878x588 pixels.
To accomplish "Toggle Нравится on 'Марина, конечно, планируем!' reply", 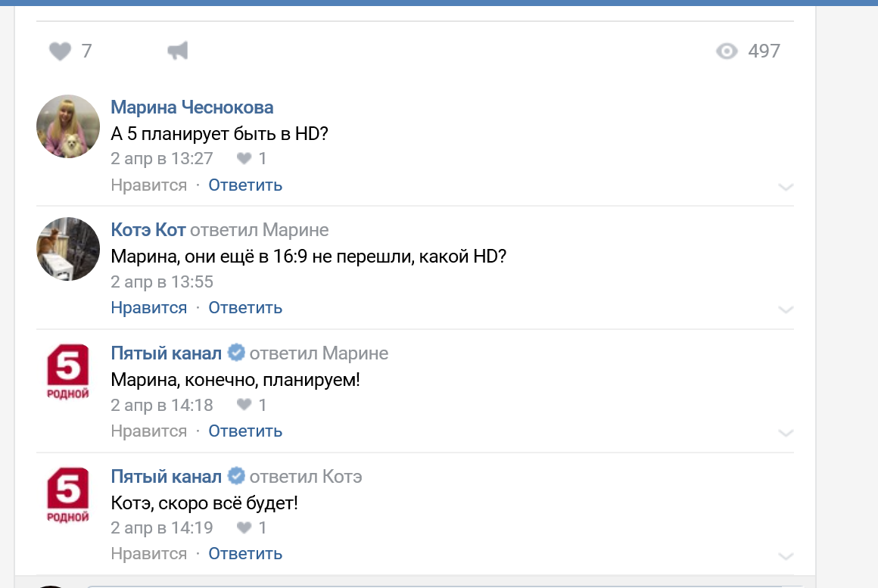I will (x=148, y=431).
